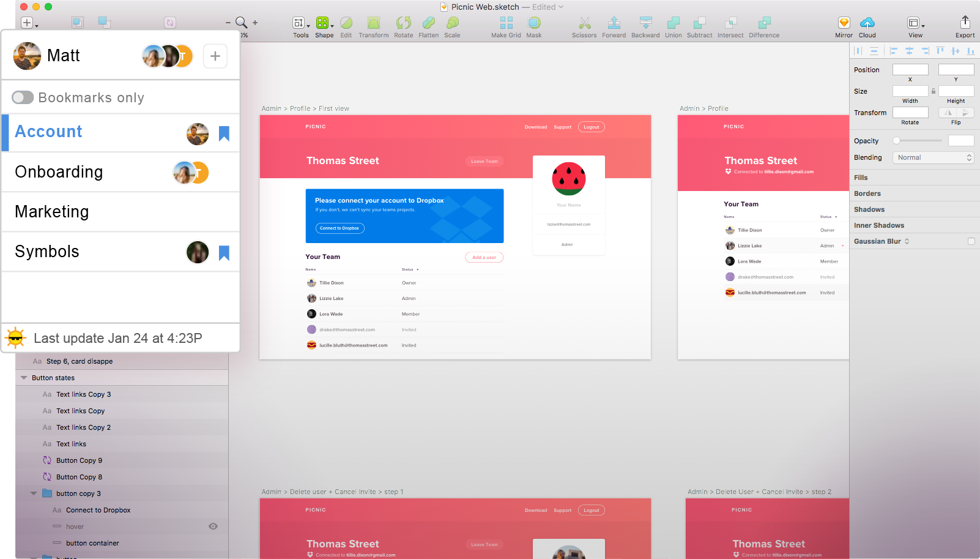980x559 pixels.
Task: Click the Bring Forward icon
Action: coord(614,23)
